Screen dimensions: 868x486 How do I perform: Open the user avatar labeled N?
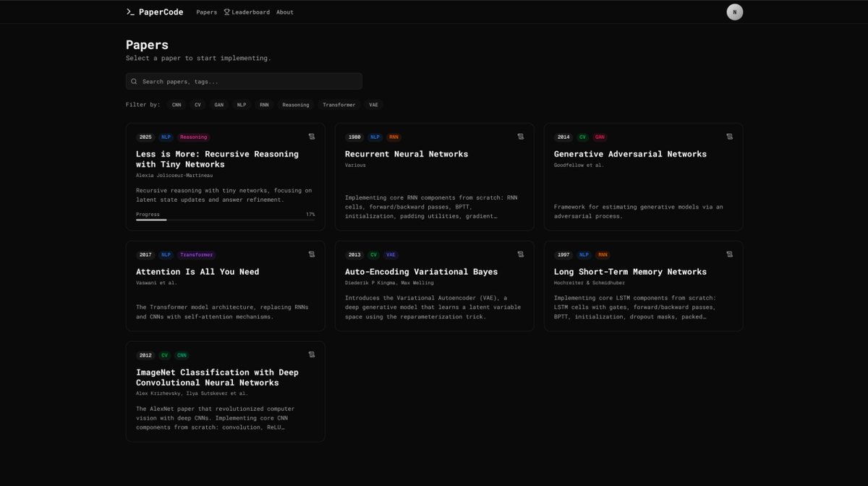(x=734, y=12)
